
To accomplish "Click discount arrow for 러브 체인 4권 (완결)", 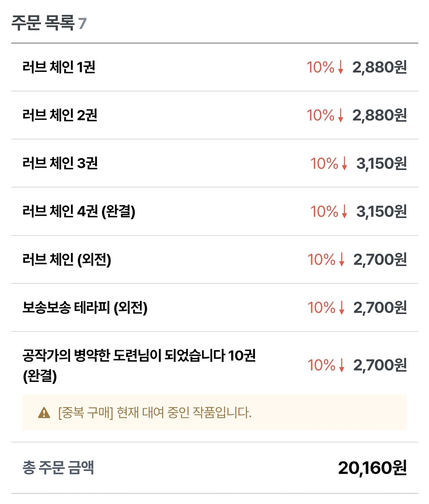I will [344, 211].
